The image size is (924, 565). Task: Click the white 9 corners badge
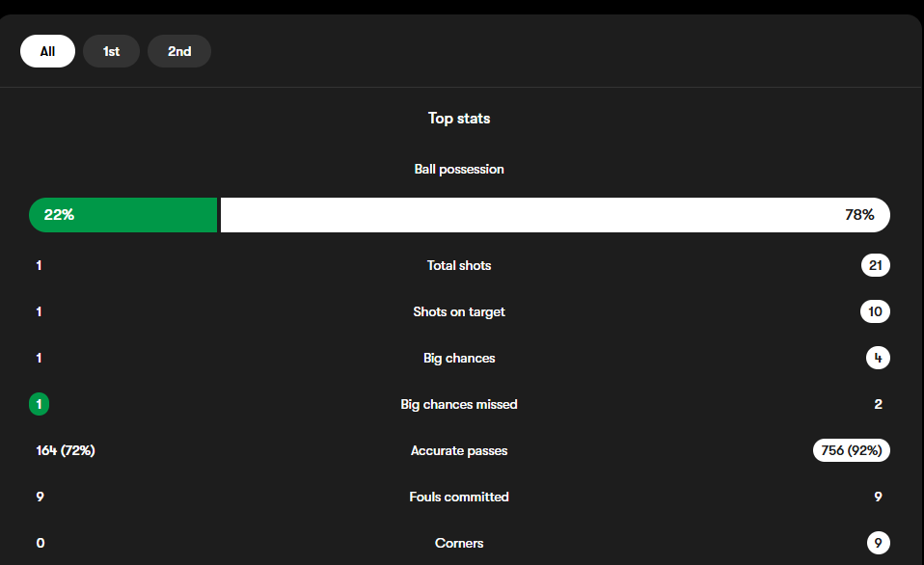(878, 543)
